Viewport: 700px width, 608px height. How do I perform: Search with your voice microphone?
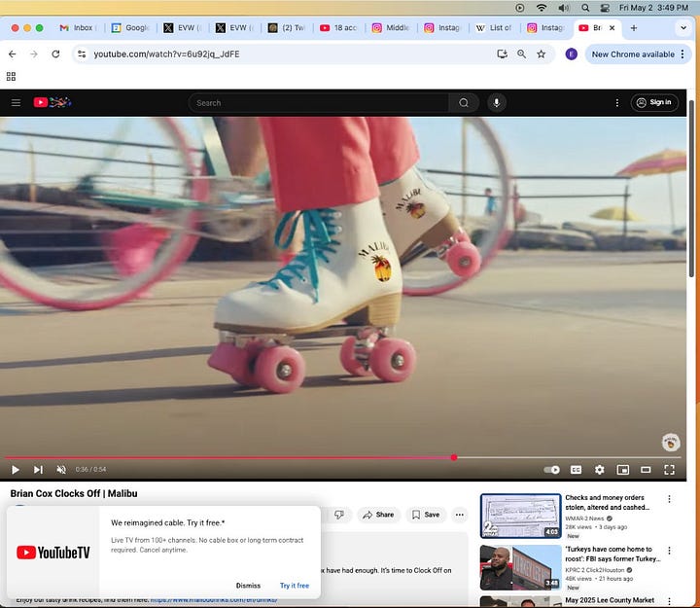pyautogui.click(x=497, y=103)
